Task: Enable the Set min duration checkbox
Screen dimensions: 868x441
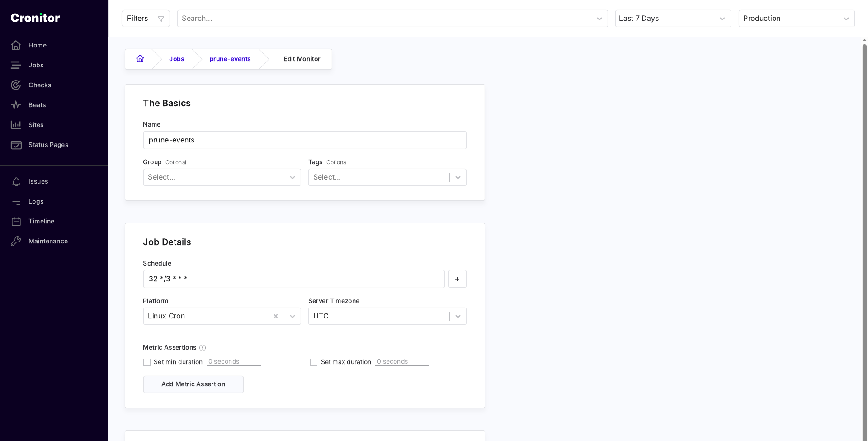Action: click(147, 362)
